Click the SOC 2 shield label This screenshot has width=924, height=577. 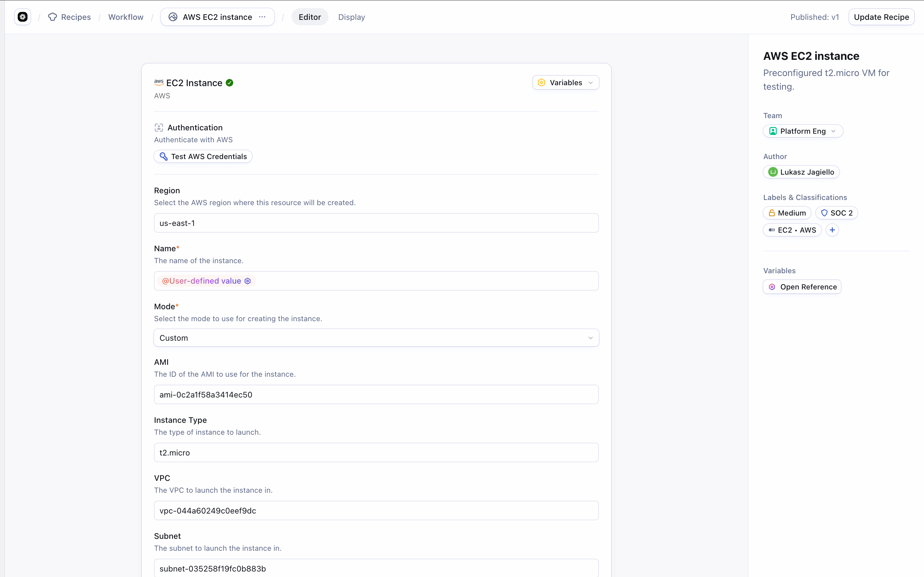[836, 213]
